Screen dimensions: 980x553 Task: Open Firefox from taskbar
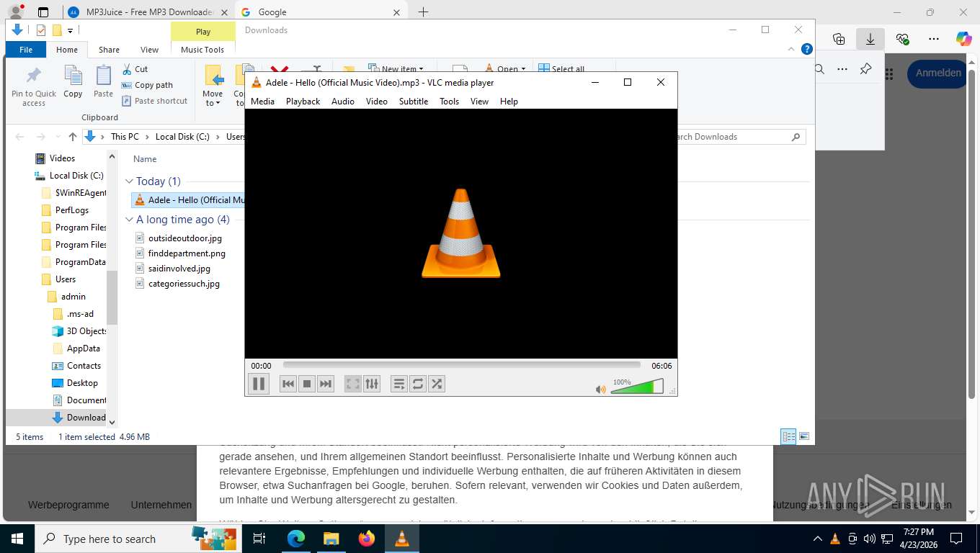click(367, 539)
